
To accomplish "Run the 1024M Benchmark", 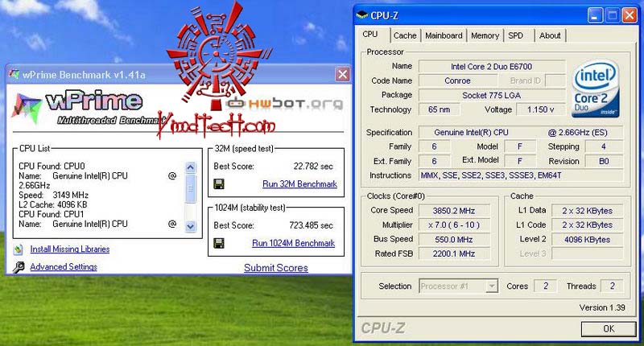I will [293, 243].
